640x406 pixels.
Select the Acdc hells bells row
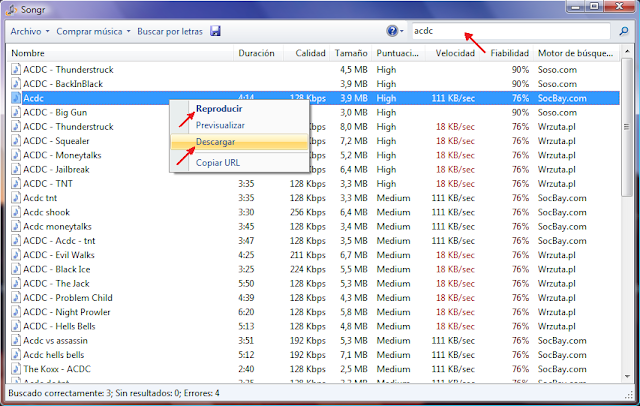[313, 355]
